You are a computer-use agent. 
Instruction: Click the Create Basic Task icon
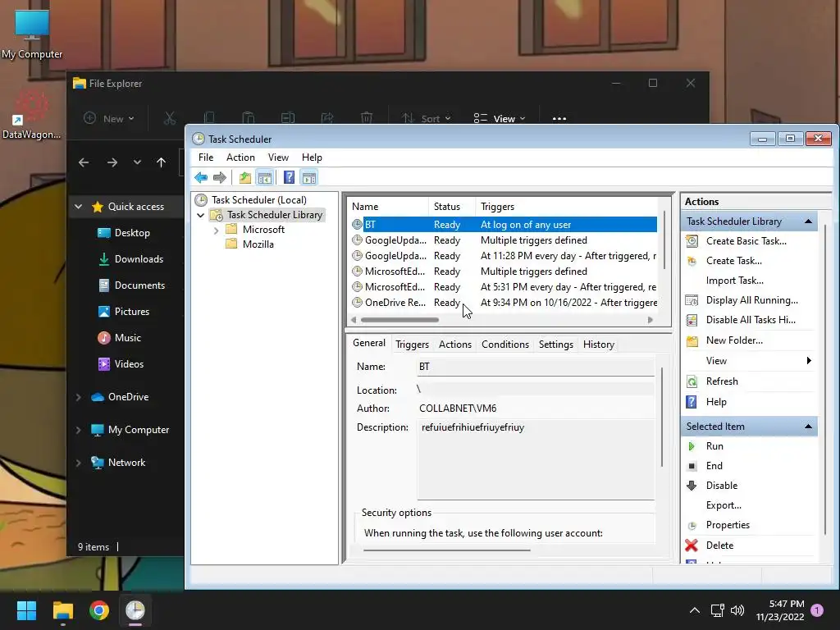pos(692,241)
